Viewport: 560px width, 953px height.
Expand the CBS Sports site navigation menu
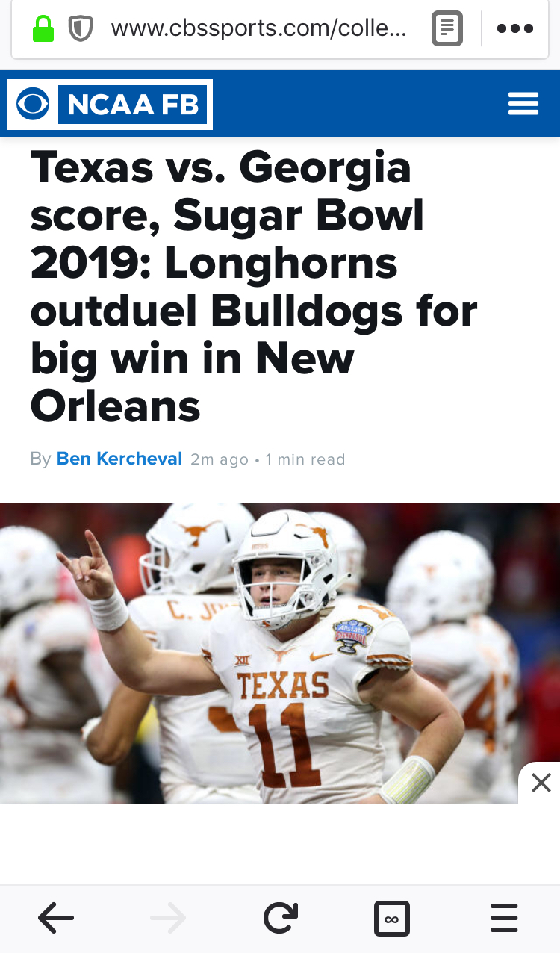[523, 104]
